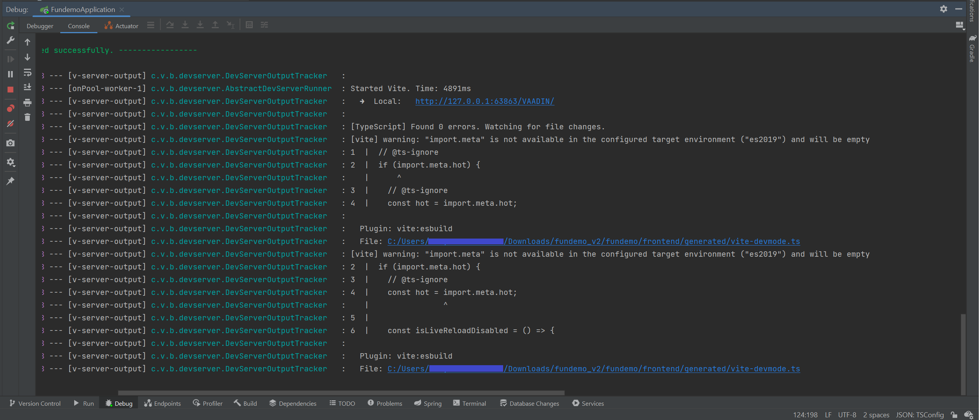
Task: Open layout settings dropdown
Action: pyautogui.click(x=960, y=25)
